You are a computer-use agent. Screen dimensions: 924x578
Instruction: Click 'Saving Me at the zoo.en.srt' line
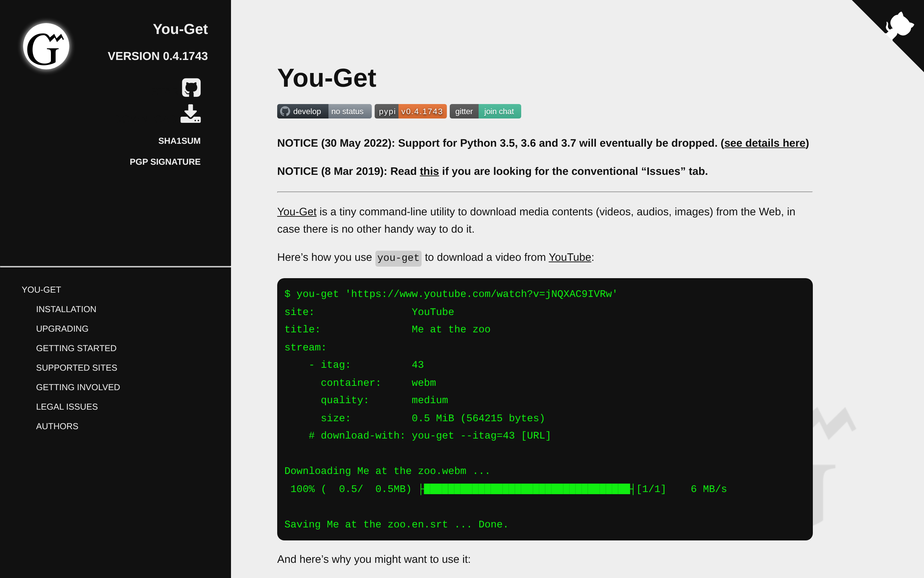click(396, 525)
